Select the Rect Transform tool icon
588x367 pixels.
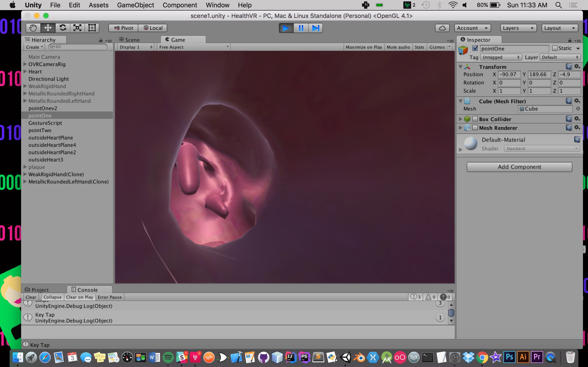click(x=92, y=28)
